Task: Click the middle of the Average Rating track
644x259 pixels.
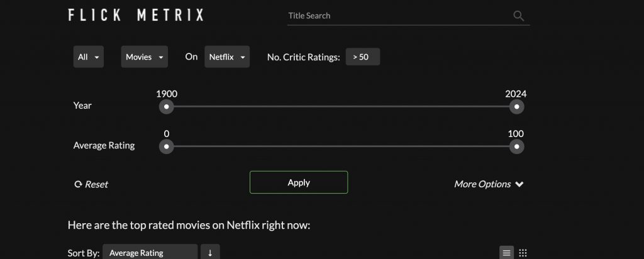Action: click(x=341, y=146)
